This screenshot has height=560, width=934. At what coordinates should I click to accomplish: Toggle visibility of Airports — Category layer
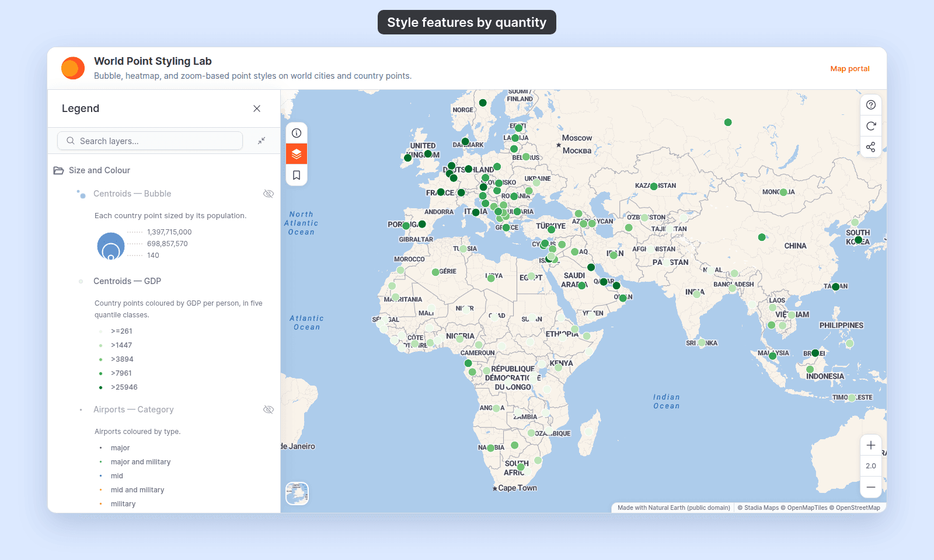(269, 409)
